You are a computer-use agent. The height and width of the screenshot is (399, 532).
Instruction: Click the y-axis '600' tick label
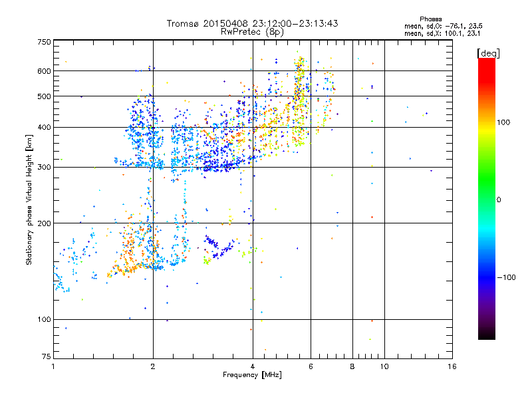[x=45, y=71]
